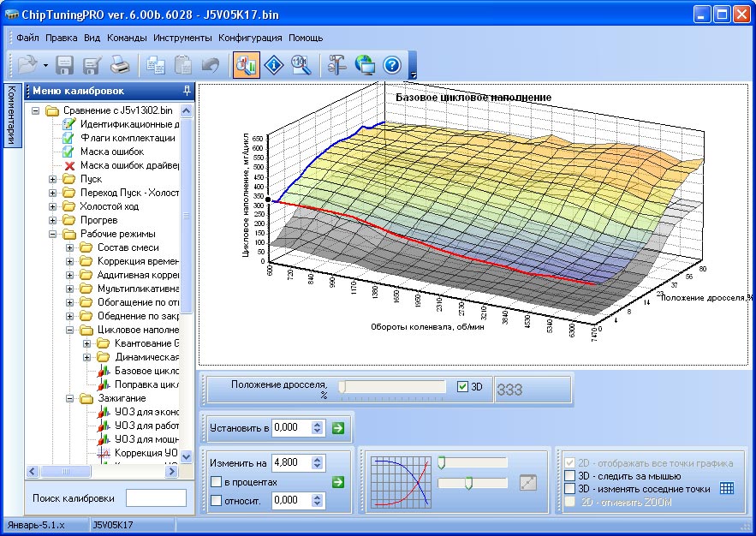Viewport: 756px width, 536px height.
Task: Open the Конфигурация menu
Action: (250, 38)
